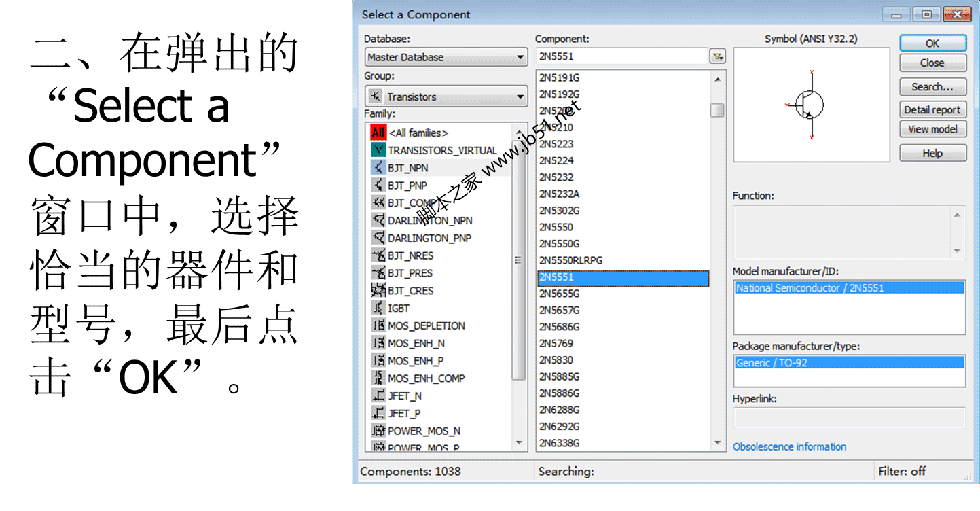Select National Semiconductor / 2N5551 model
Screen dimensions: 980x511
click(849, 288)
